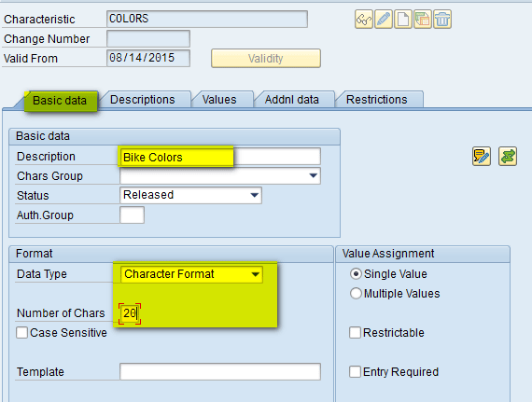Open the edit notes pencil icon
The height and width of the screenshot is (402, 532).
pyautogui.click(x=482, y=157)
